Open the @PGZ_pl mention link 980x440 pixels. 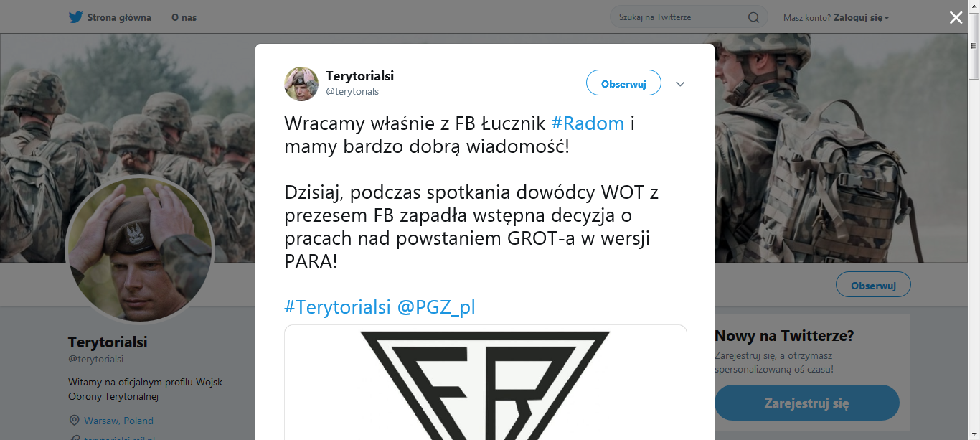[x=436, y=307]
